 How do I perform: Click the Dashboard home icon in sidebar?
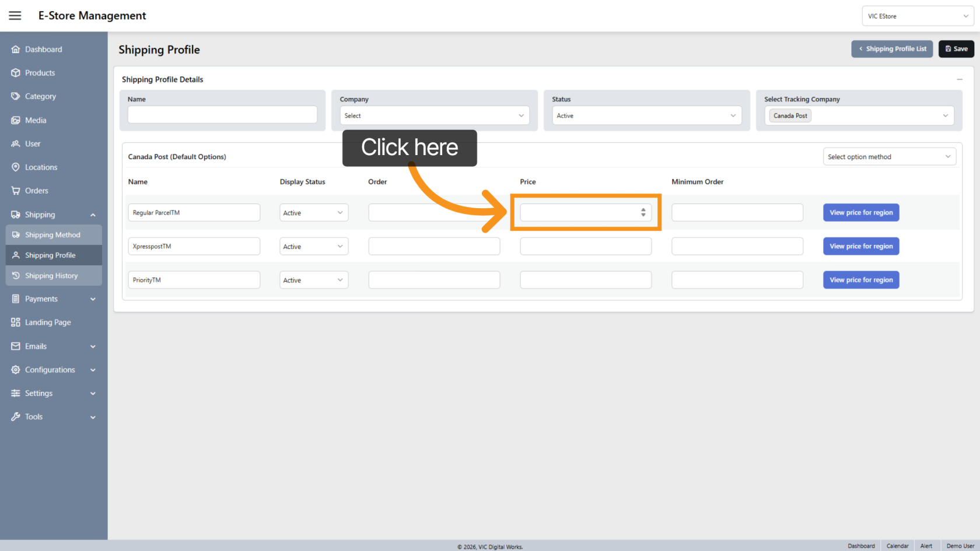tap(16, 50)
